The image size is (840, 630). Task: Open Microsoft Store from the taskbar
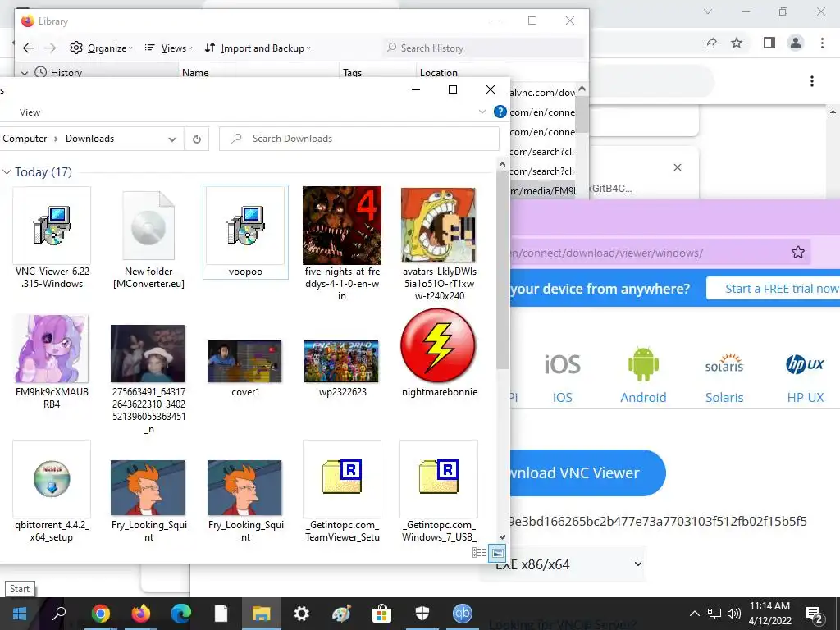tap(381, 614)
